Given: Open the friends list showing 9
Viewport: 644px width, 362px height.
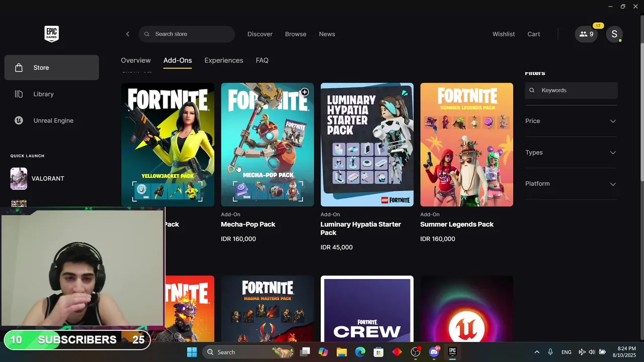Looking at the screenshot, I should pyautogui.click(x=586, y=34).
